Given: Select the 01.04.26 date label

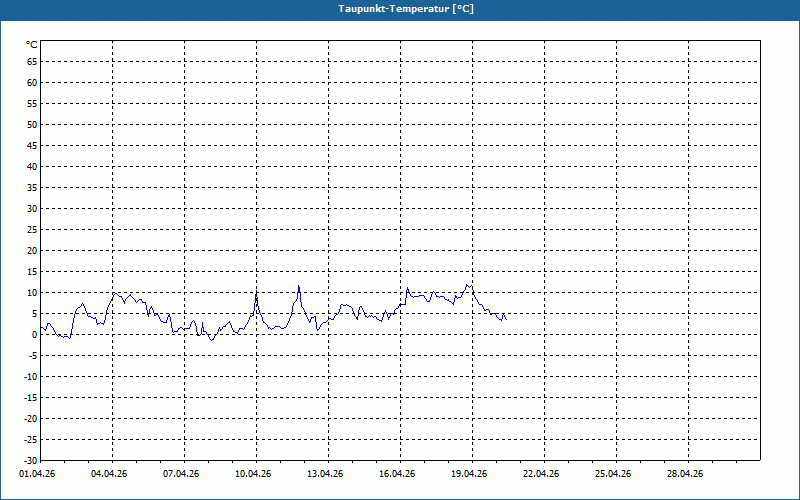Looking at the screenshot, I should coord(37,474).
